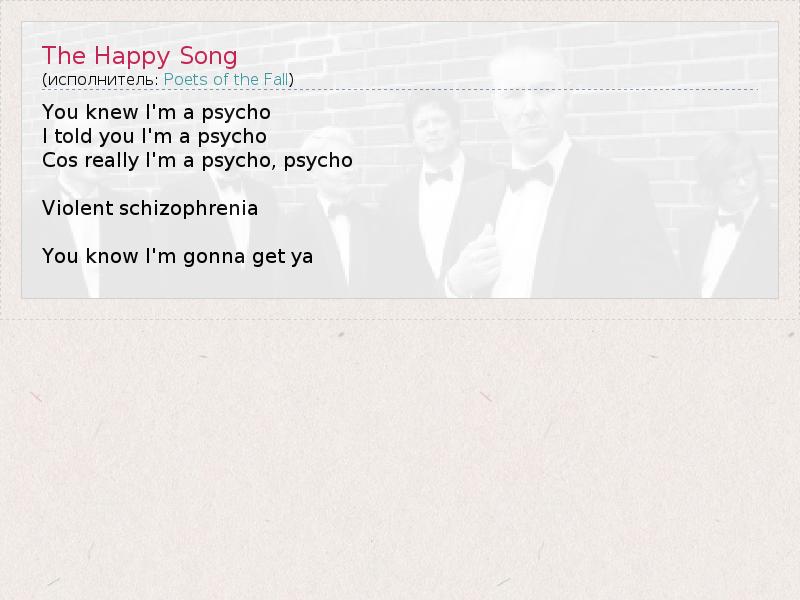The height and width of the screenshot is (600, 800).
Task: Click the dashed separator line below the artist name
Action: [399, 90]
